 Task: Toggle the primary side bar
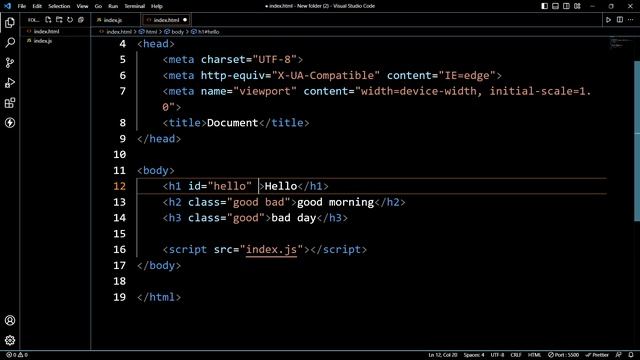pos(544,6)
